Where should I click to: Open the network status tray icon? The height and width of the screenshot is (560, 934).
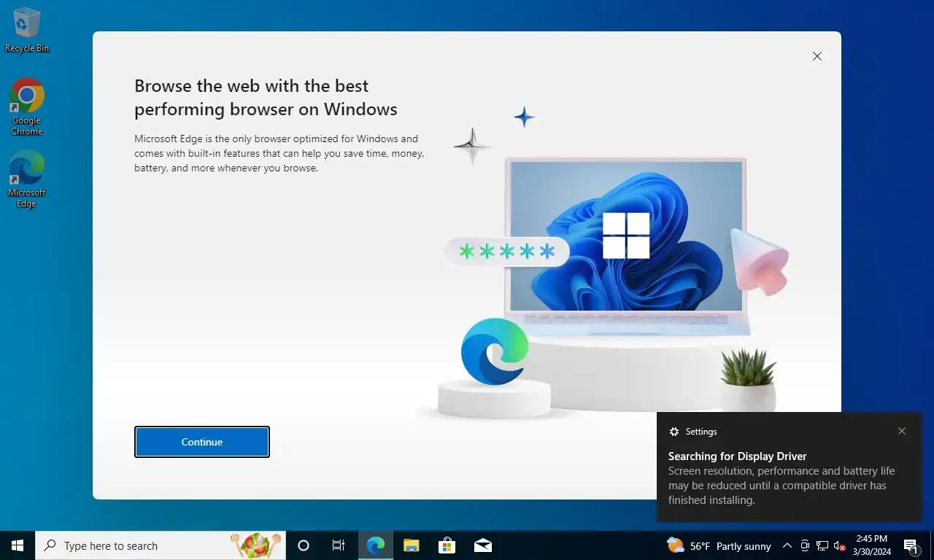coord(822,545)
